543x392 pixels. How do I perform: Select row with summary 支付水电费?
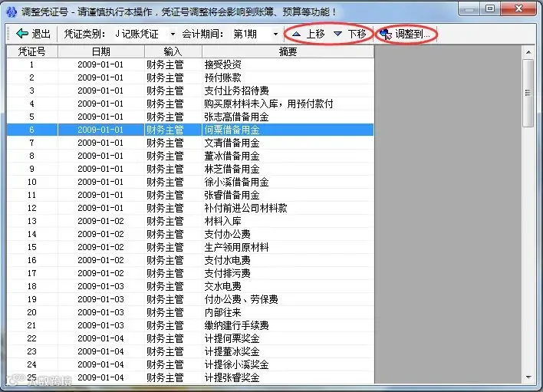[190, 260]
